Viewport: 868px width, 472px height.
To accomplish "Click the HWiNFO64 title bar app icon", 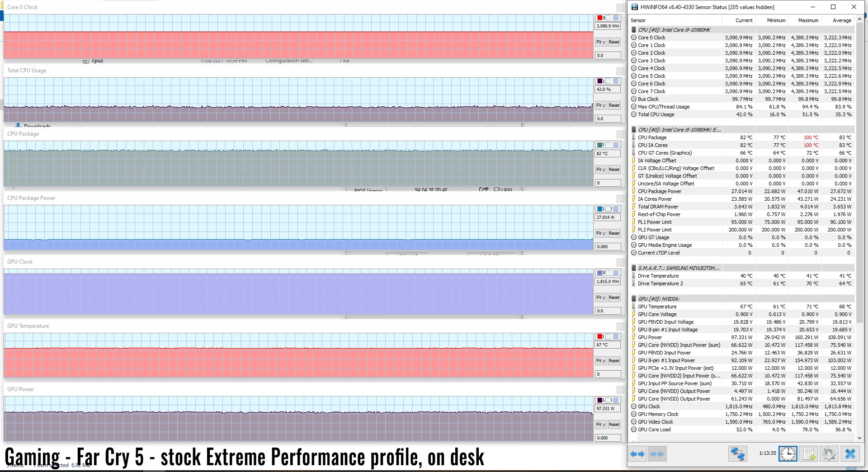I will click(x=634, y=7).
